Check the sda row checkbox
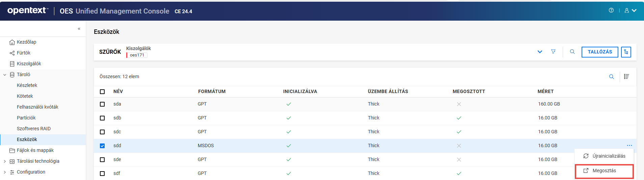644x180 pixels. (x=102, y=104)
